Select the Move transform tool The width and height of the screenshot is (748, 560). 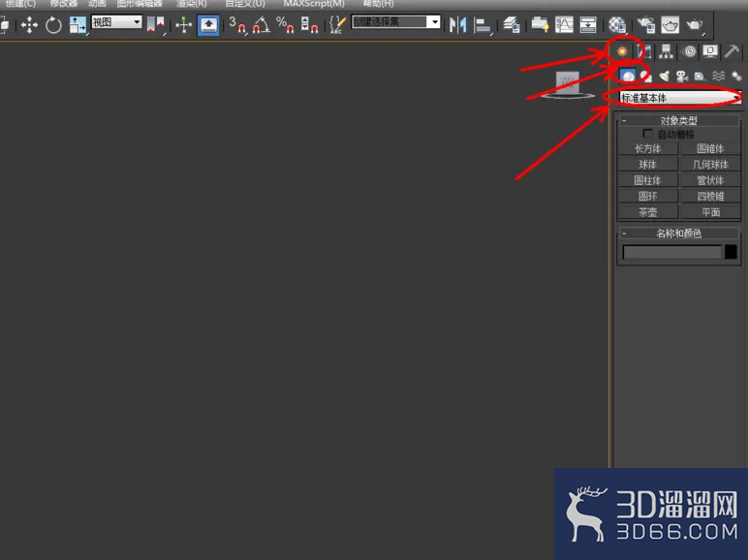[x=29, y=25]
